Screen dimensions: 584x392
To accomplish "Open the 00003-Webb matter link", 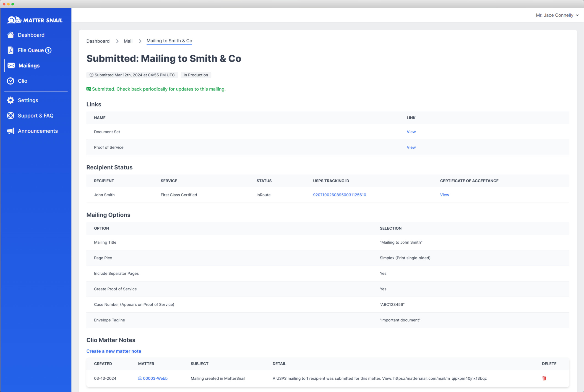I will (x=155, y=378).
